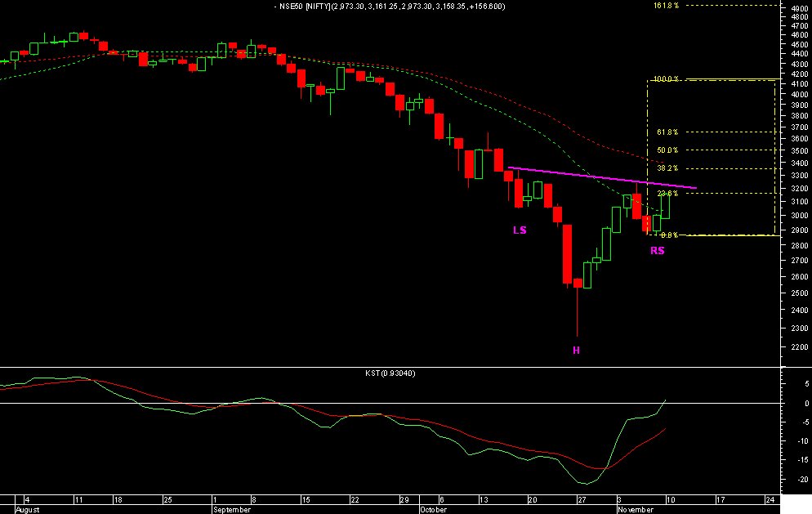Select the H head annotation label

[576, 348]
